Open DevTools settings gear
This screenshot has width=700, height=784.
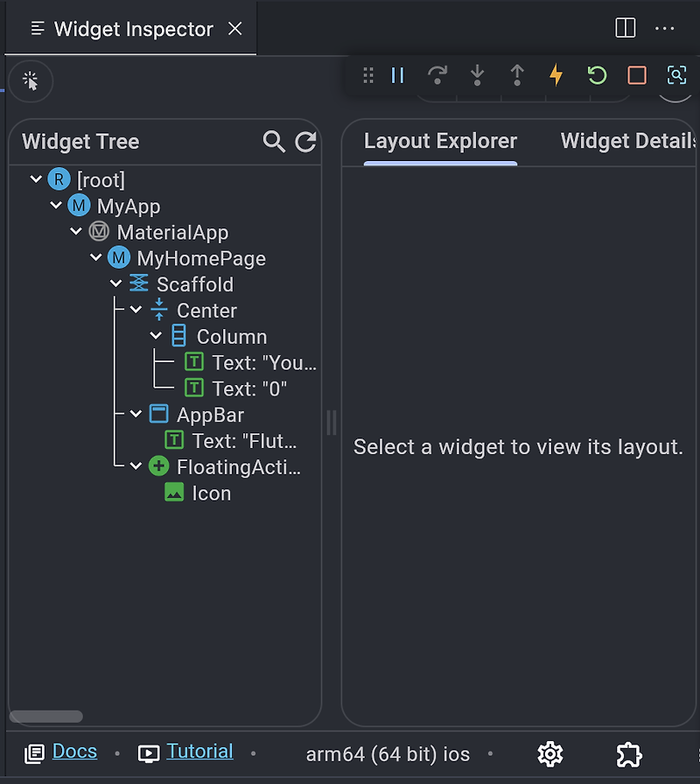click(x=549, y=753)
